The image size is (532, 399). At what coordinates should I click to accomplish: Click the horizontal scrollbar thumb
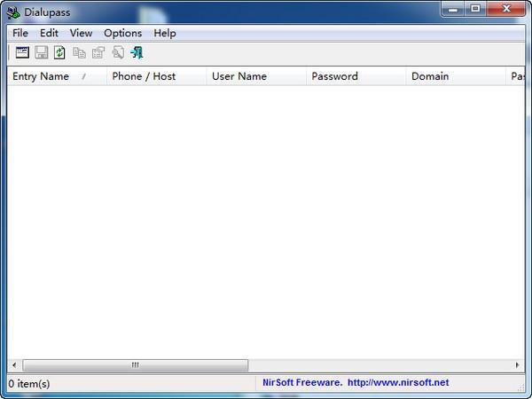(136, 365)
